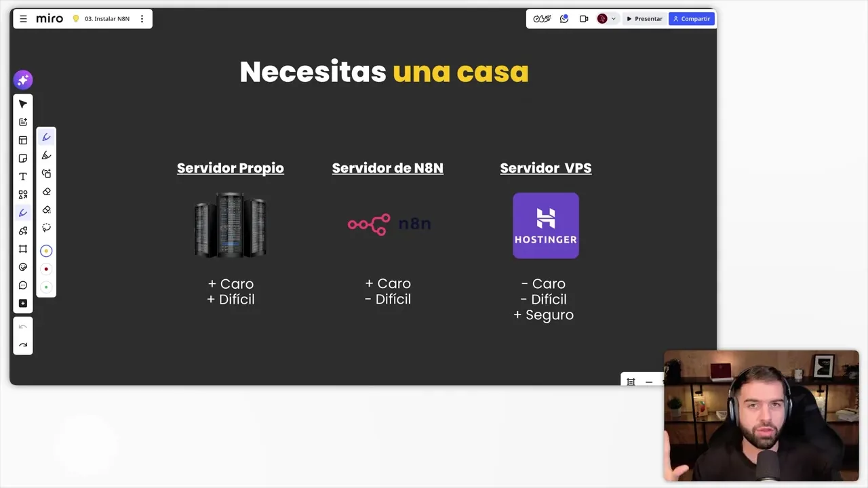Select the eraser tool

pos(46,192)
